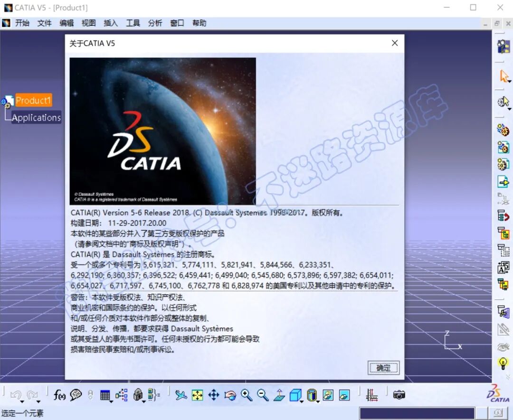Click the Swap Visible Space icon
Image resolution: width=513 pixels, height=420 pixels.
(x=344, y=395)
